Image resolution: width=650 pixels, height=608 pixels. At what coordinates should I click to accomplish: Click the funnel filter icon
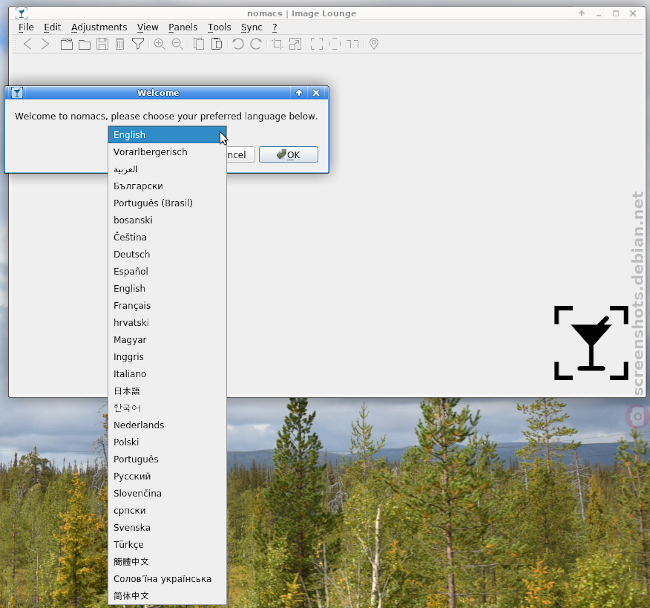[138, 44]
